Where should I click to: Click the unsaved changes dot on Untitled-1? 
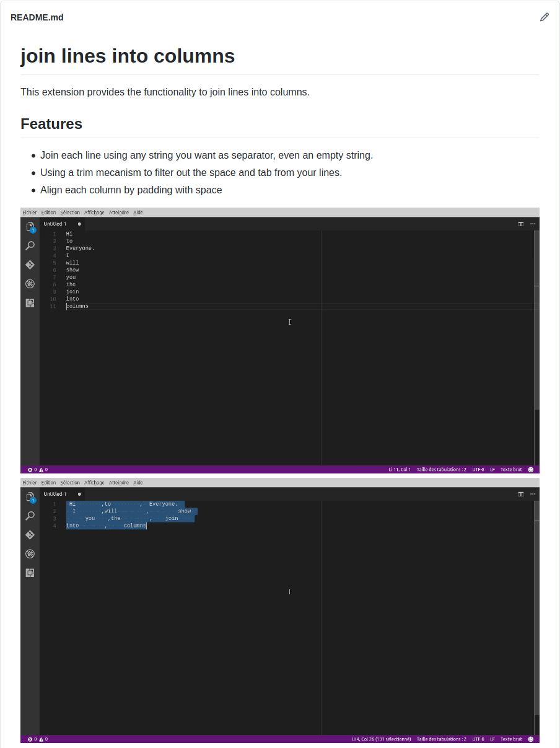pos(79,224)
